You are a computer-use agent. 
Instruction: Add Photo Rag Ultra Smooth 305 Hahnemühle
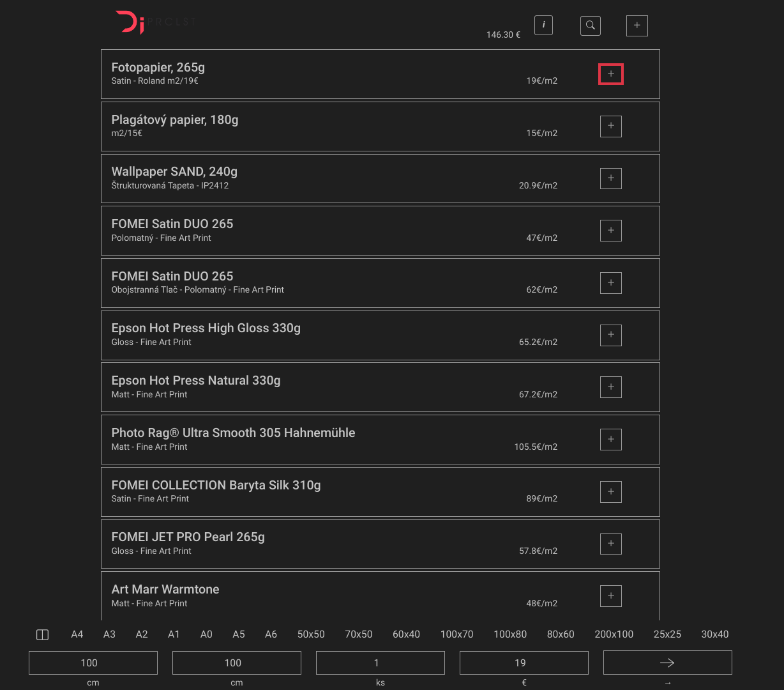(611, 440)
